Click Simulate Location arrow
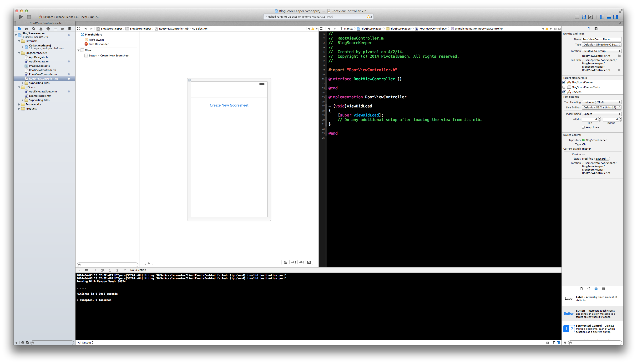637x364 pixels. tap(125, 270)
